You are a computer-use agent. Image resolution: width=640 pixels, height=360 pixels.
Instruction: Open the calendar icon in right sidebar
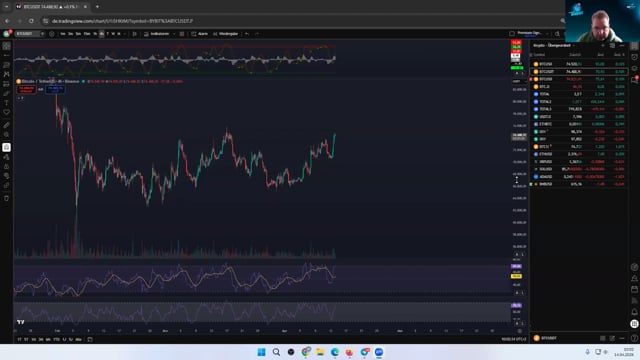[x=634, y=289]
